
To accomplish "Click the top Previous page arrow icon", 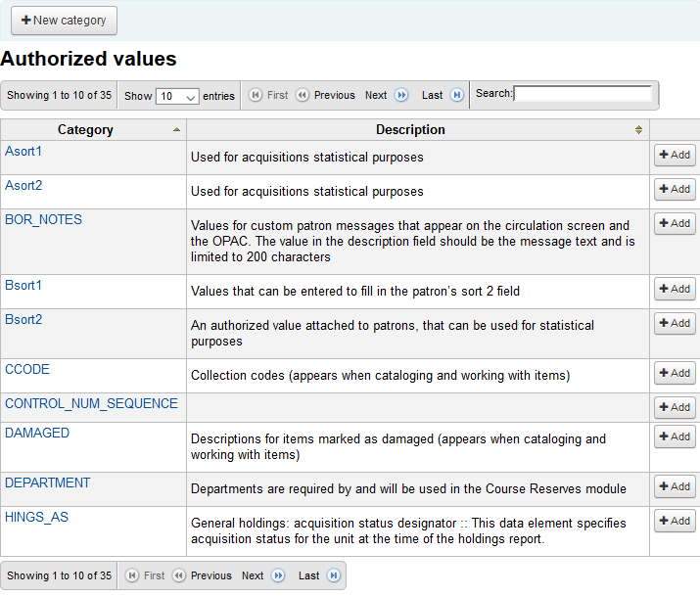I will [x=303, y=96].
